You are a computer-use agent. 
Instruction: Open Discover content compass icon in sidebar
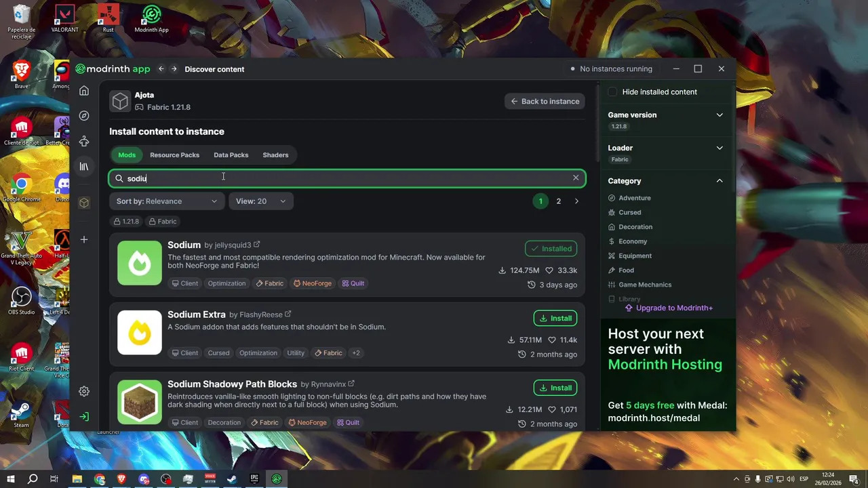pos(84,116)
